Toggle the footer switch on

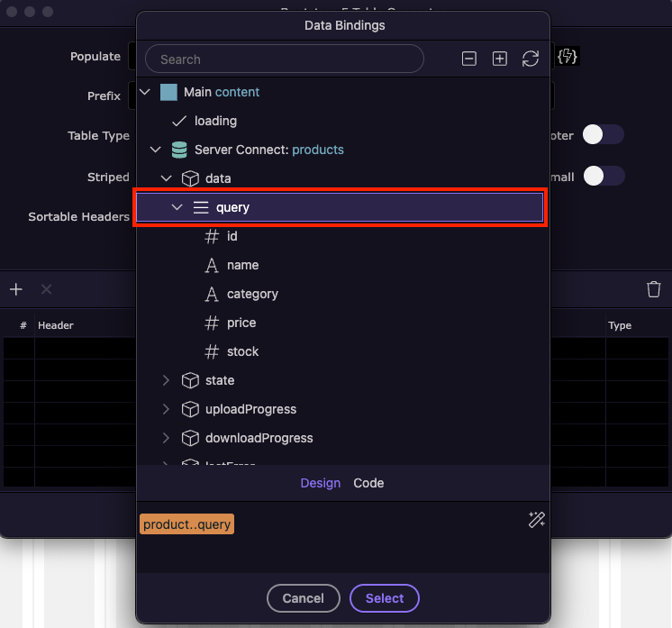click(x=603, y=135)
